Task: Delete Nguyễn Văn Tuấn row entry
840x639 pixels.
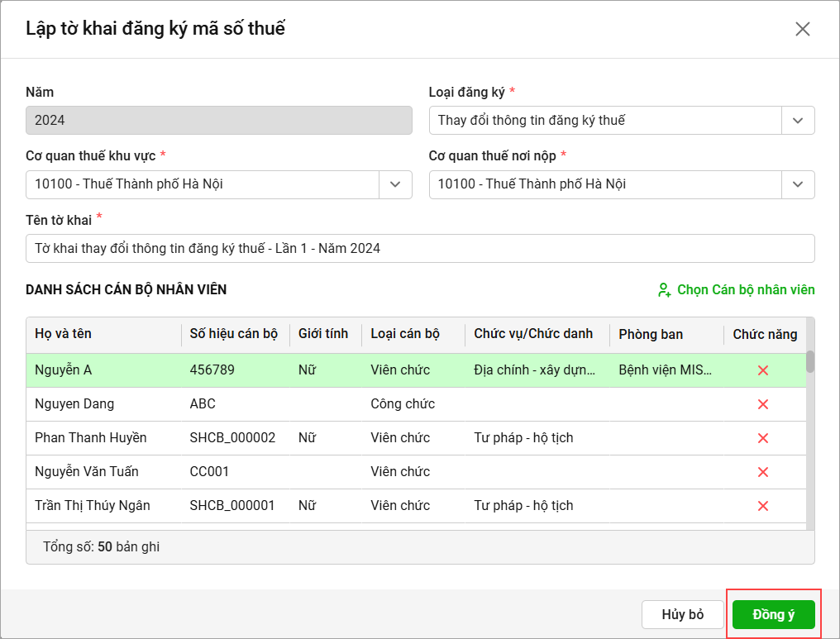Action: pos(763,472)
